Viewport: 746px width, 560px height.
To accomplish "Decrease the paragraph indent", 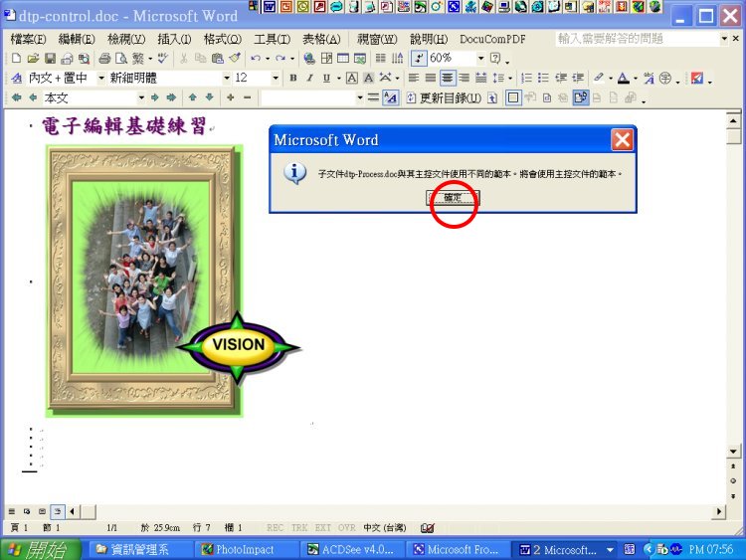I will coord(561,78).
